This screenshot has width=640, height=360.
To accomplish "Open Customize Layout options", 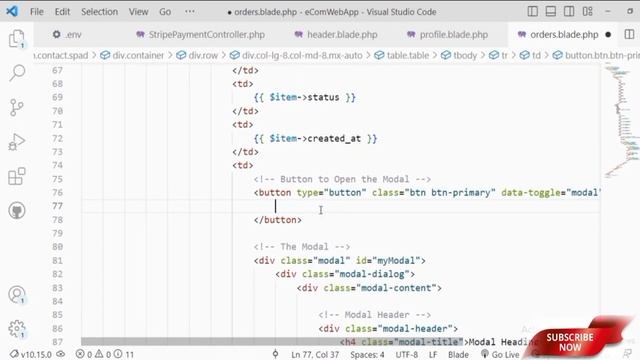I will pos(587,11).
